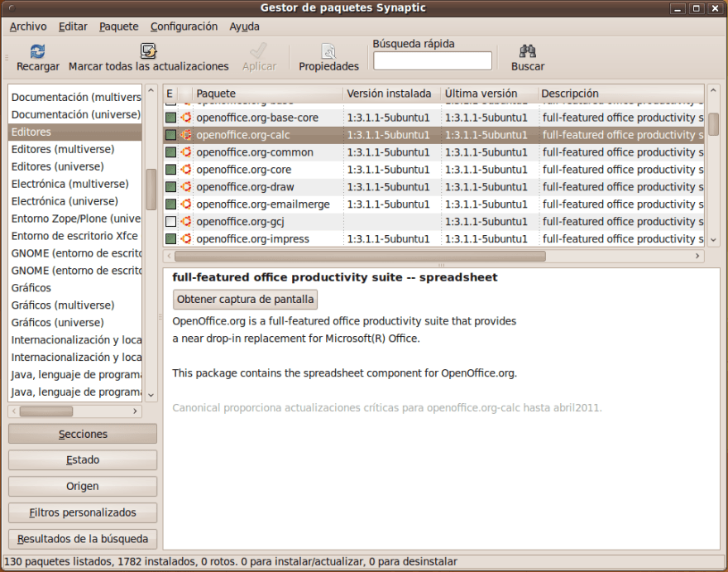Screen dimensions: 728x572
Task: Toggle status box for openoffice.org-calc
Action: [171, 135]
